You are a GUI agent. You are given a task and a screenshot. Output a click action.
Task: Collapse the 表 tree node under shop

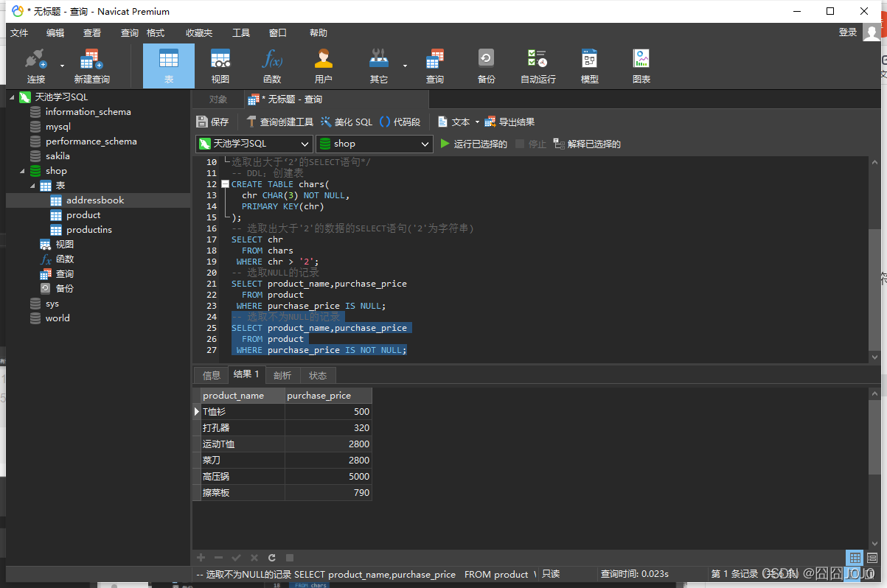pos(33,186)
